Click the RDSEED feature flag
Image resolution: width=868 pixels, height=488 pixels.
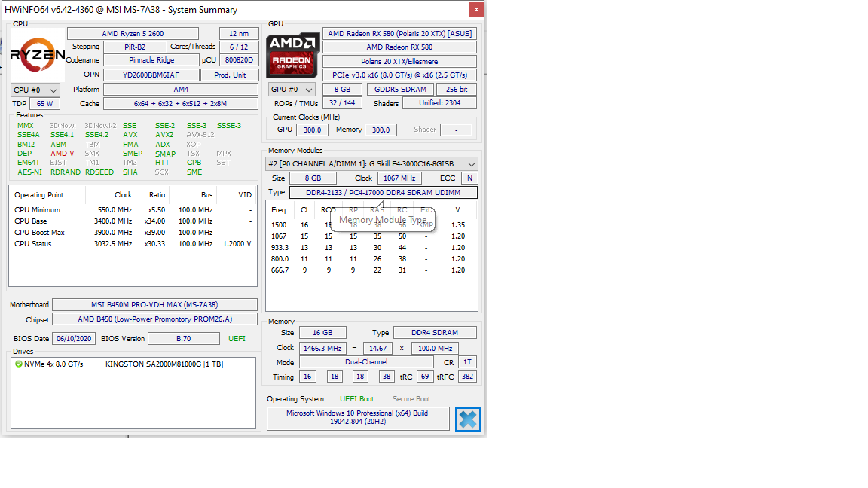coord(99,172)
